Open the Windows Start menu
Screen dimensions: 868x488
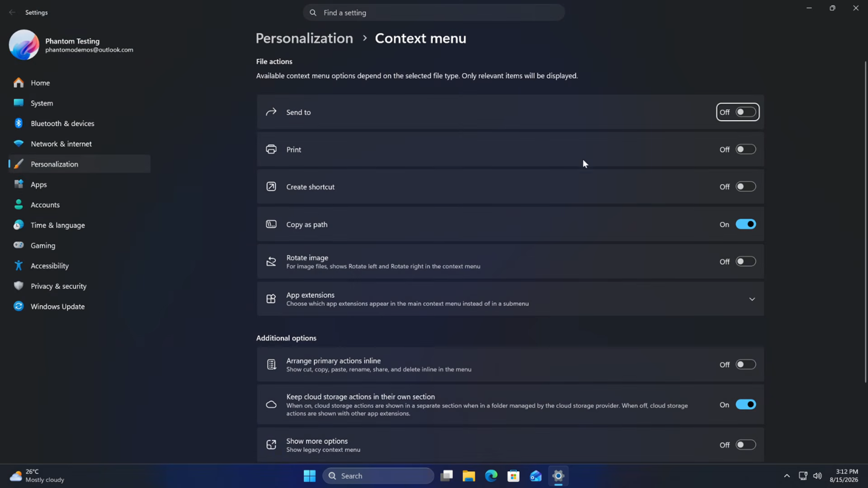(x=310, y=476)
